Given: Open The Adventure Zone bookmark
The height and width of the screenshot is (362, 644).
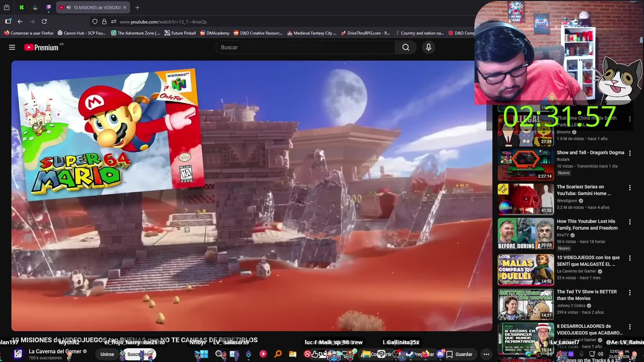Looking at the screenshot, I should [135, 33].
